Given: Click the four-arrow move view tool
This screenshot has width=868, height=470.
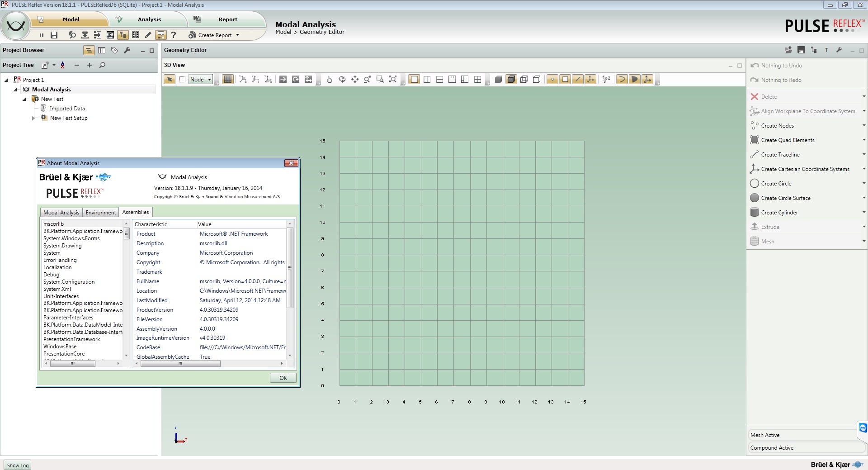Looking at the screenshot, I should pos(355,80).
